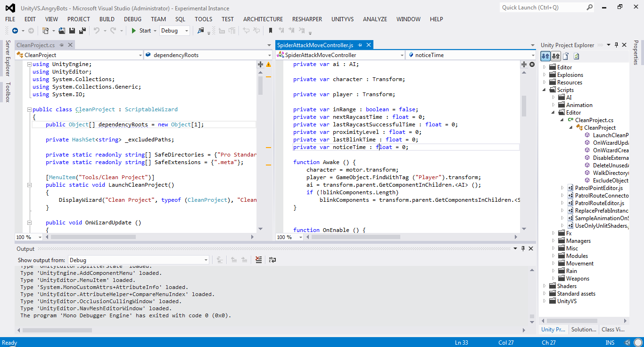Toggle first sync arrows button in Unity Project Explorer
The width and height of the screenshot is (644, 347).
coord(545,56)
